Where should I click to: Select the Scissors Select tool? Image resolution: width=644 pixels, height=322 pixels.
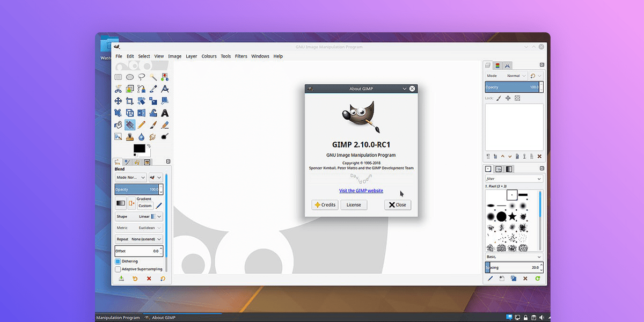(118, 89)
